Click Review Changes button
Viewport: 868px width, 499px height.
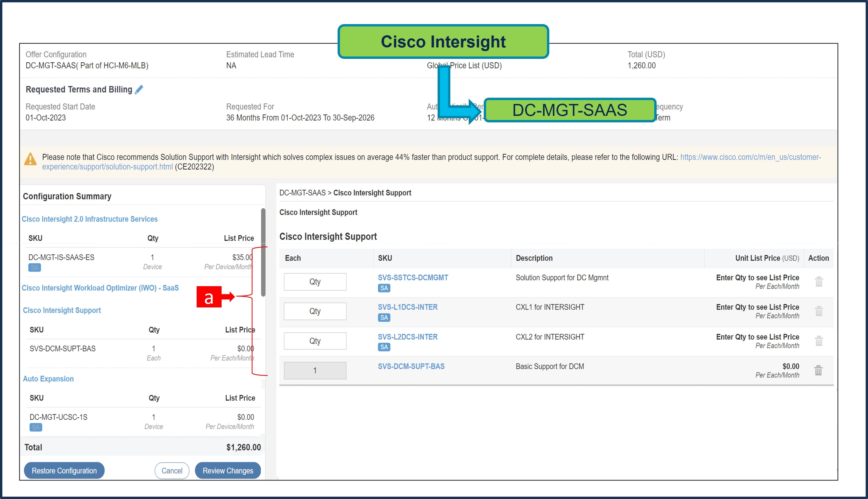(x=228, y=470)
